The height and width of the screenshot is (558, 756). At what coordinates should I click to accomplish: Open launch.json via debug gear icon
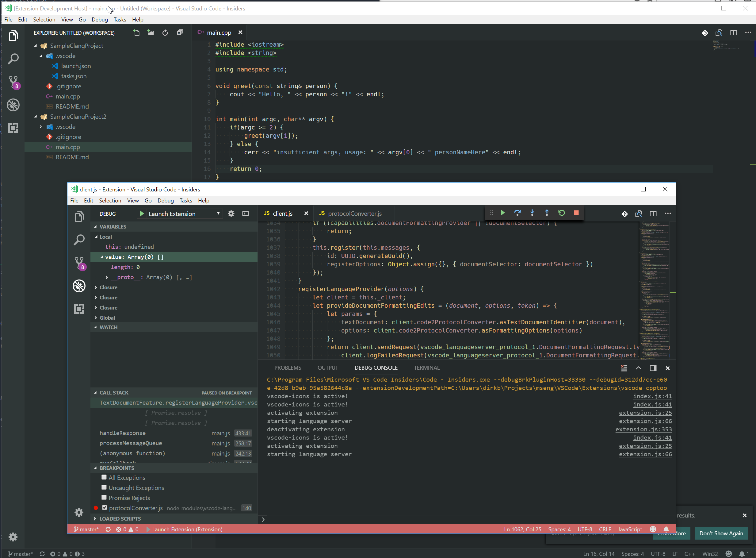click(231, 214)
